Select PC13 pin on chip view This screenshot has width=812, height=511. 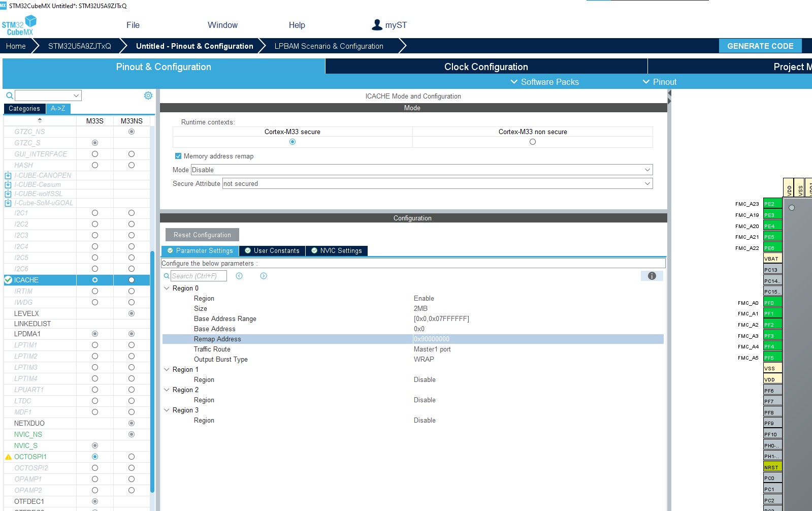click(x=772, y=270)
